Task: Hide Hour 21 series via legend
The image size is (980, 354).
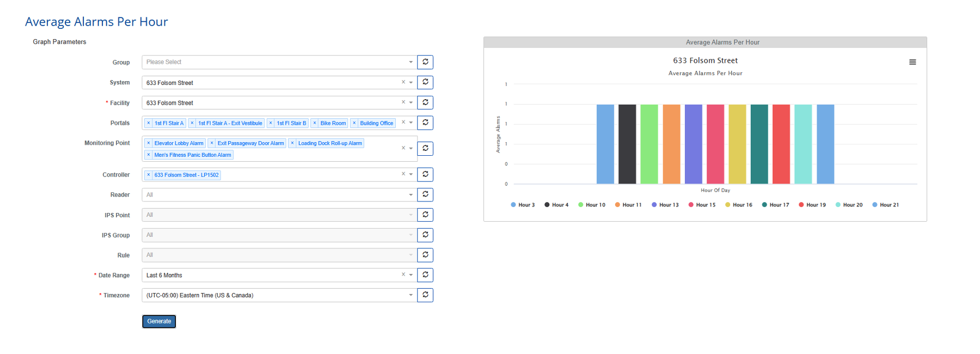Action: (885, 205)
